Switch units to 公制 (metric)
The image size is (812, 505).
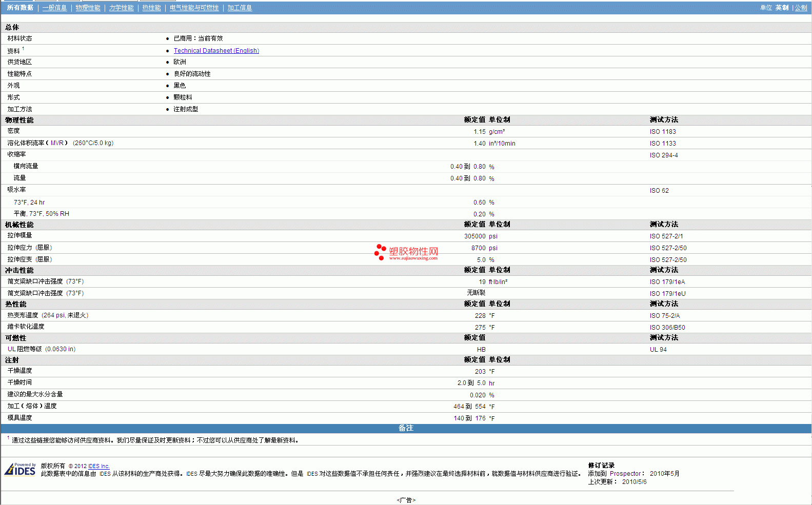[x=801, y=8]
